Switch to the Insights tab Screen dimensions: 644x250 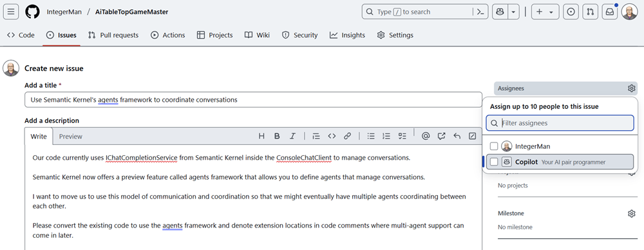pyautogui.click(x=348, y=35)
